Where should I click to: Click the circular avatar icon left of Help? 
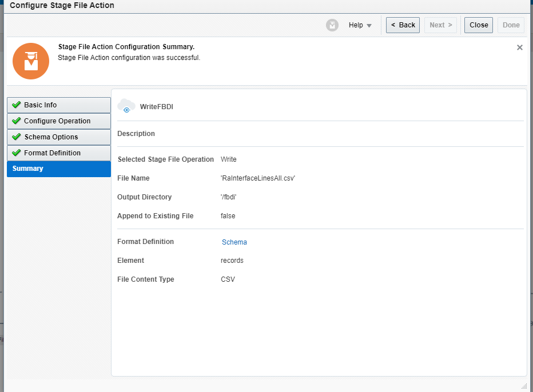point(332,25)
